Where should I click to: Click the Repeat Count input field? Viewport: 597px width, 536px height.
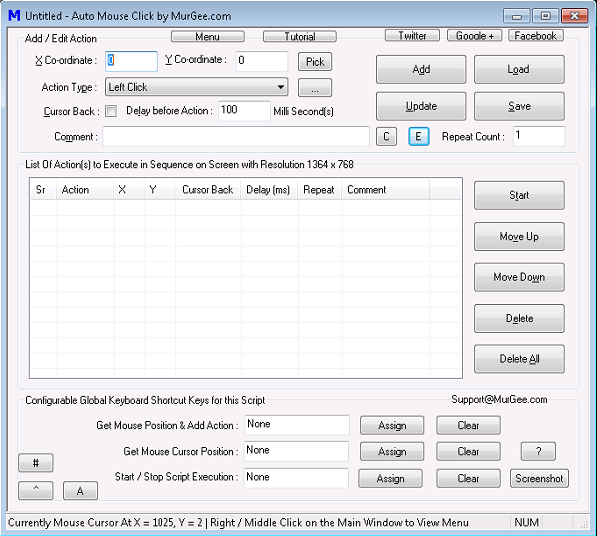539,136
